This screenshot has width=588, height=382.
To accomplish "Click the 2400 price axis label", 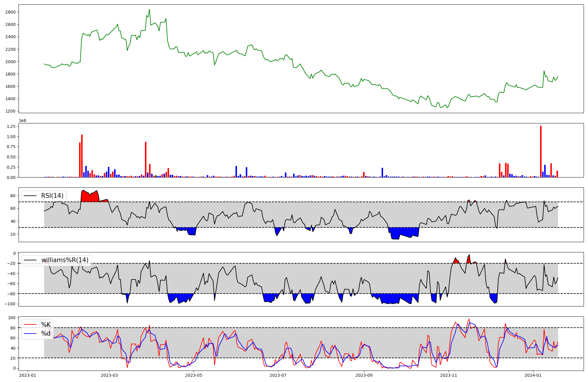I will [x=11, y=37].
